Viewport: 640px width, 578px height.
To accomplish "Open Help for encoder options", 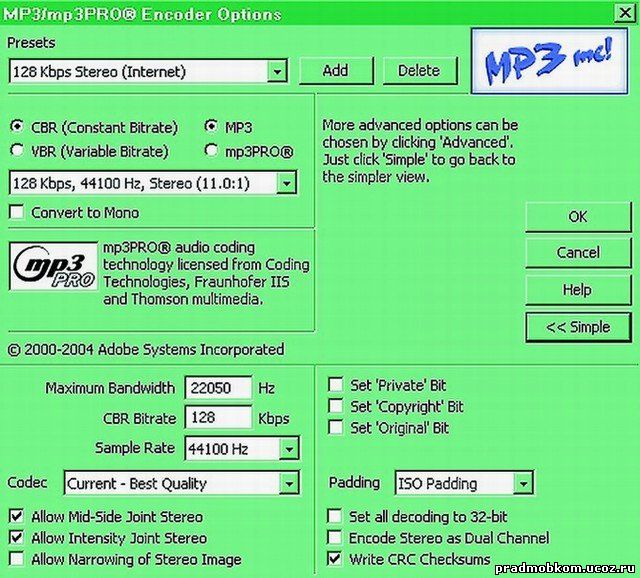I will [x=578, y=290].
